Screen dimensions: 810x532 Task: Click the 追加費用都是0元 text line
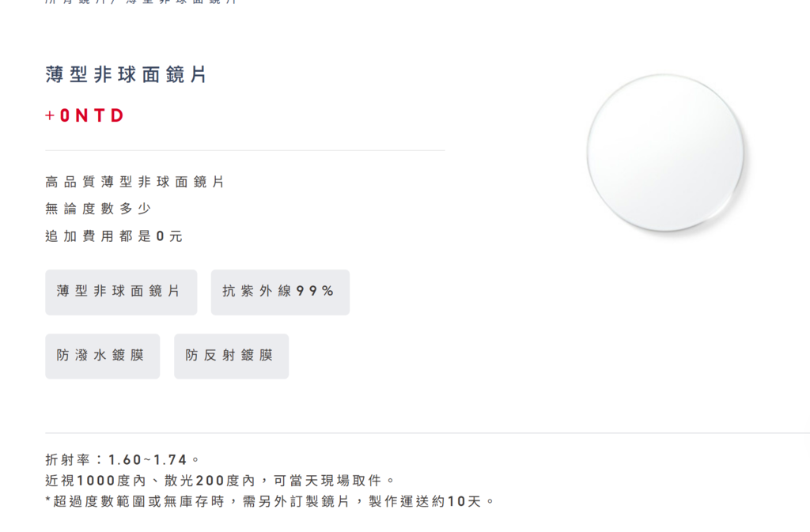pos(114,236)
